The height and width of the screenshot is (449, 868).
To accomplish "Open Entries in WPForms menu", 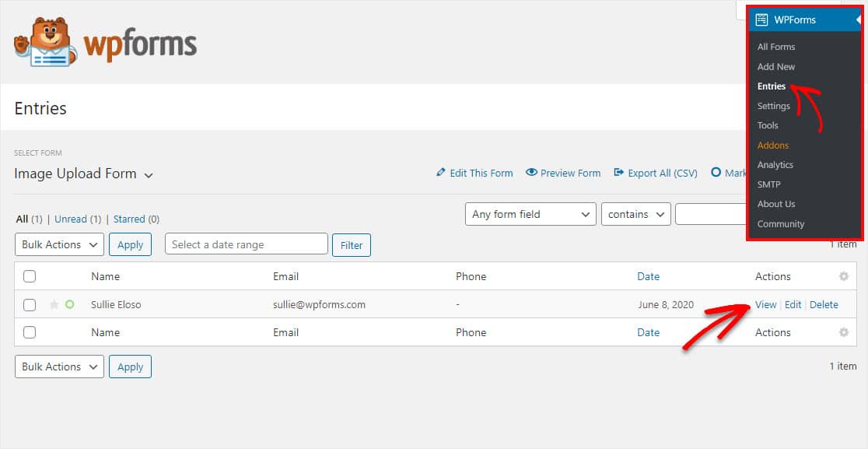I will pos(771,86).
